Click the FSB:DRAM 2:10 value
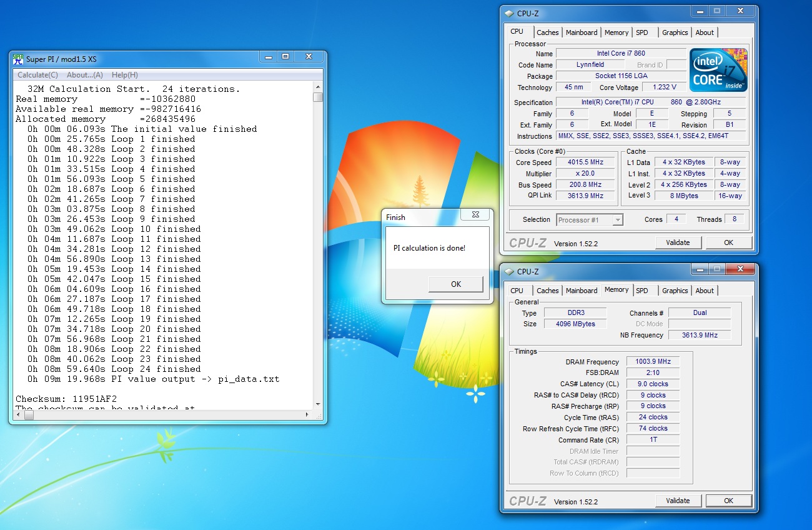 (x=652, y=373)
